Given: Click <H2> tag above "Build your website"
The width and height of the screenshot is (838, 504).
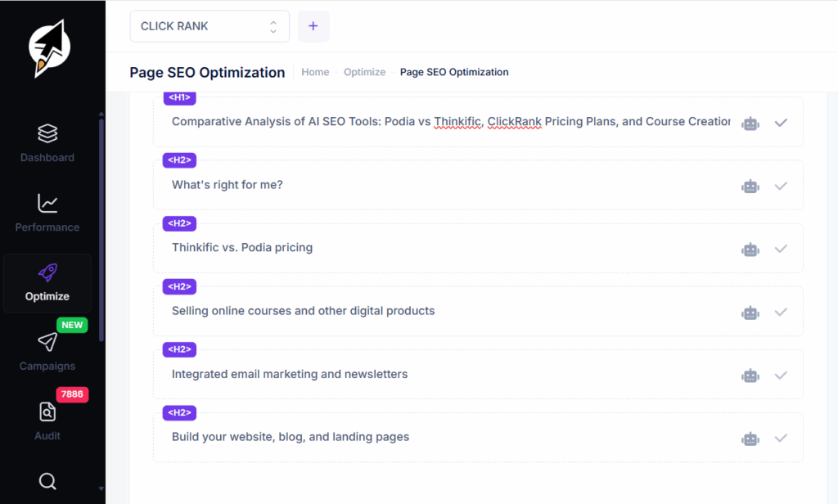Looking at the screenshot, I should [x=179, y=412].
